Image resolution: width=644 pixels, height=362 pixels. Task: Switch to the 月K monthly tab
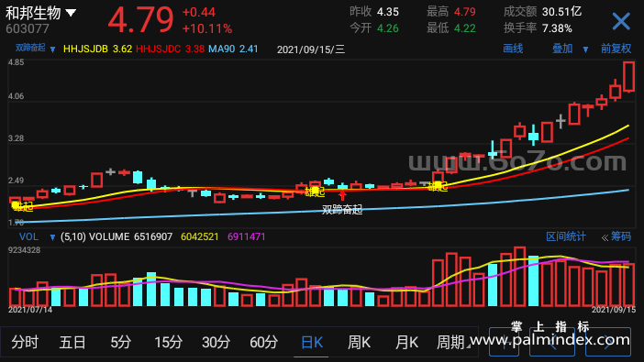click(406, 342)
